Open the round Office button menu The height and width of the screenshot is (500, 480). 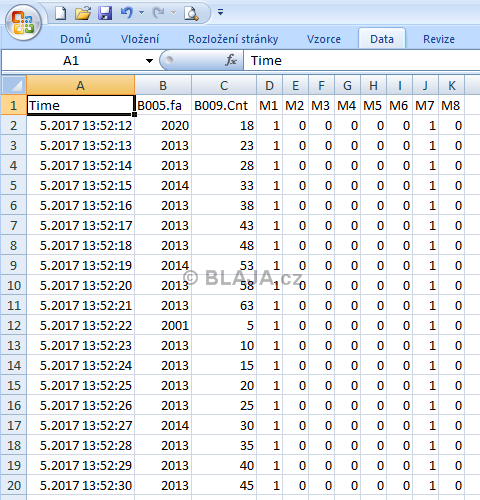click(x=23, y=22)
